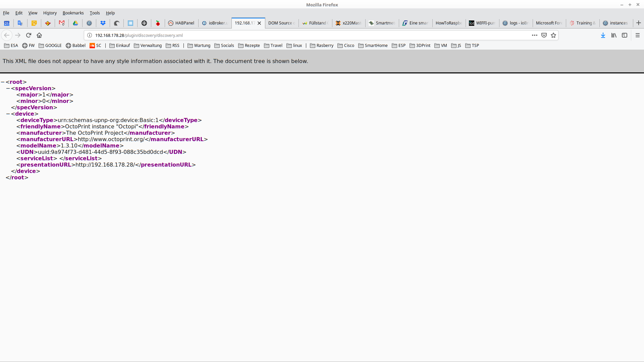The width and height of the screenshot is (644, 362).
Task: Switch to the ioBroker tab
Action: click(215, 23)
